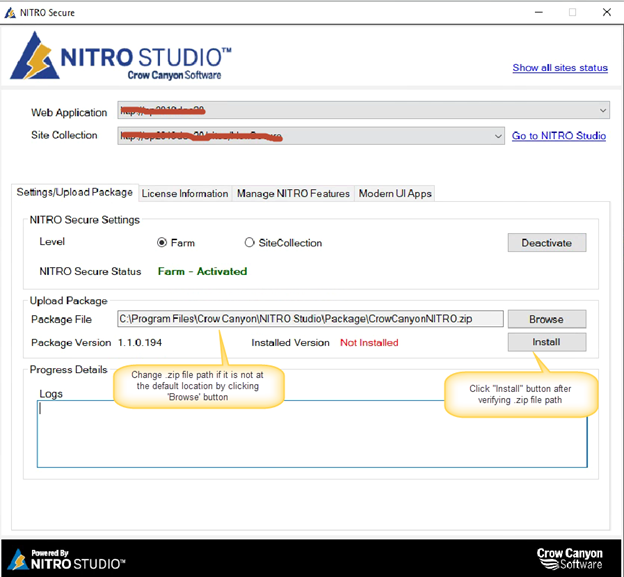Click the Deactivate button

click(x=547, y=243)
